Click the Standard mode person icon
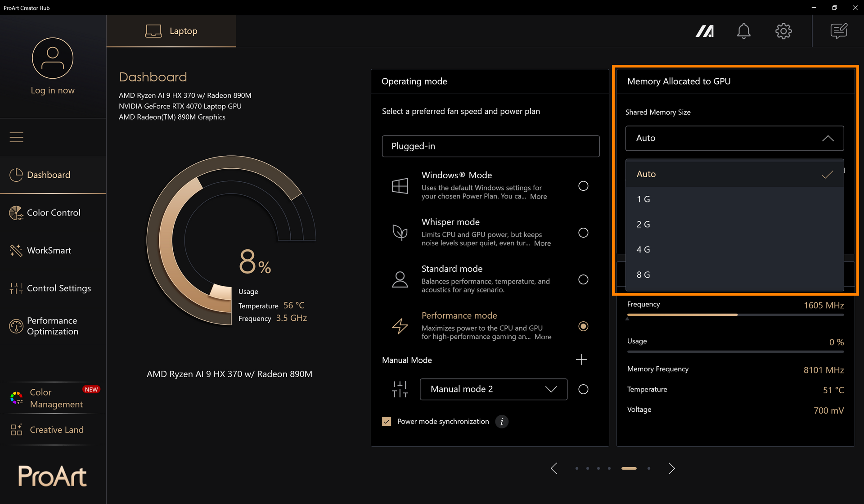Image resolution: width=864 pixels, height=504 pixels. 400,279
